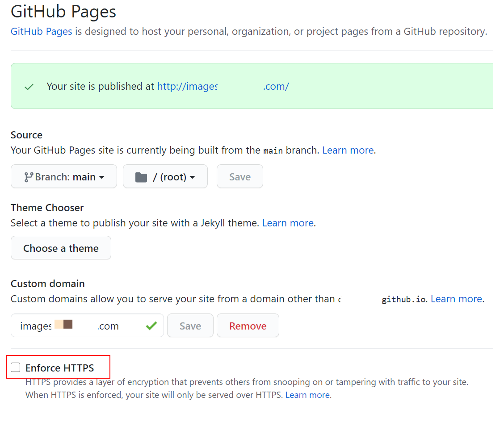Click the github.io monospace text
Viewport: 504px width, 426px height.
pos(404,300)
